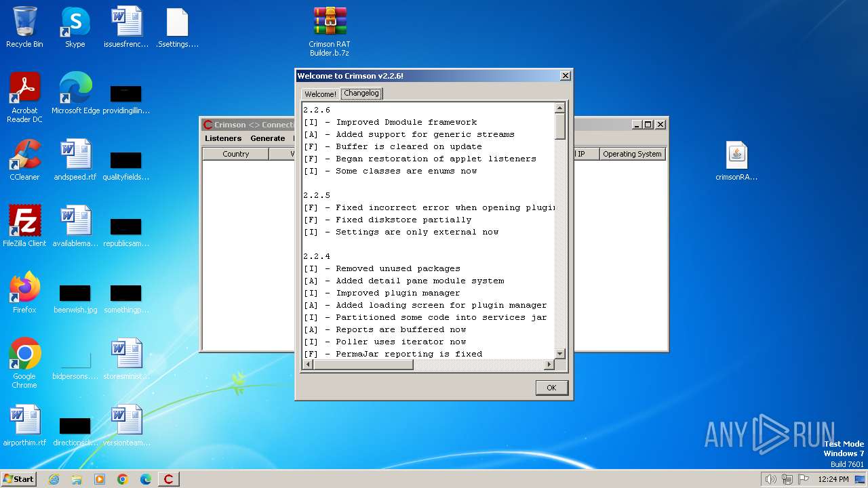Minimize the Crimson main window
The image size is (868, 488).
[637, 125]
